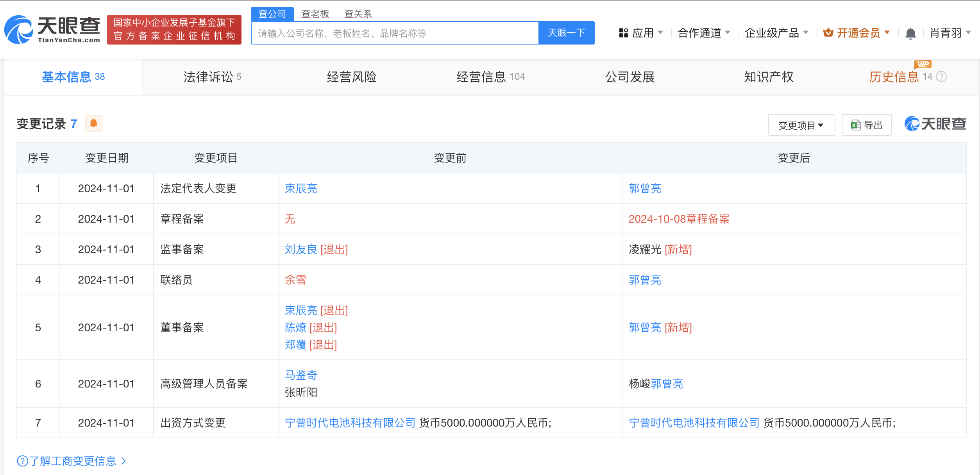Click the 变更记录 7 section heading
980x475 pixels.
point(47,124)
